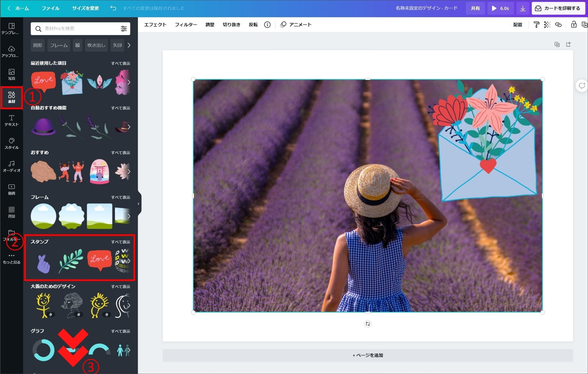Open search filter settings slider icon

(124, 29)
